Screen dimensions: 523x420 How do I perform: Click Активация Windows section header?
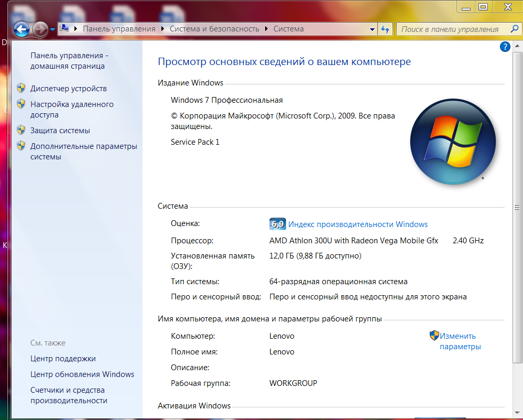coord(194,406)
